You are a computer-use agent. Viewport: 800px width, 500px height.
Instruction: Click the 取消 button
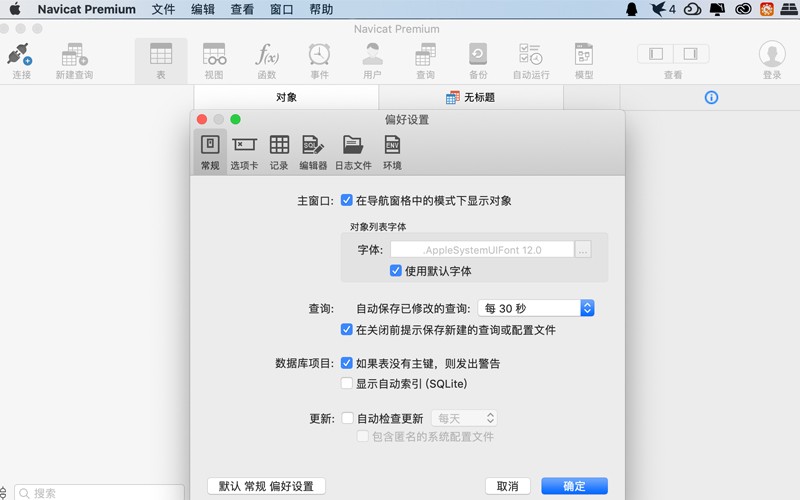[507, 486]
